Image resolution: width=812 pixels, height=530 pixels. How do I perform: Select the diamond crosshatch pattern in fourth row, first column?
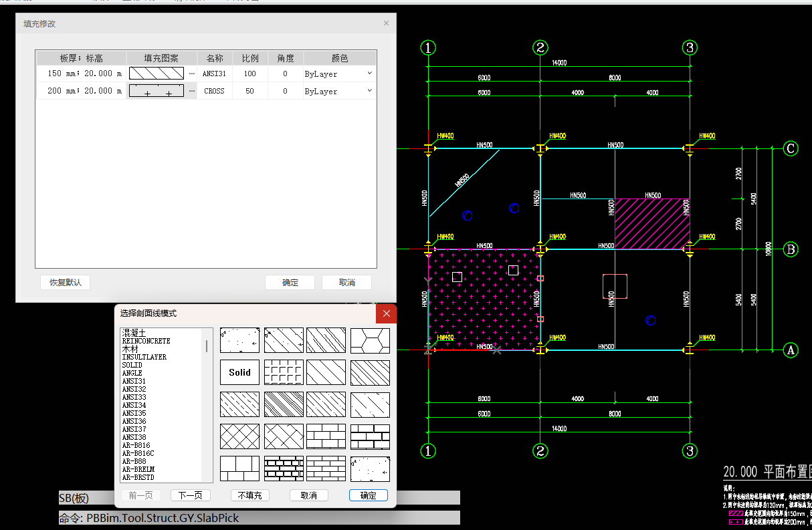(239, 436)
